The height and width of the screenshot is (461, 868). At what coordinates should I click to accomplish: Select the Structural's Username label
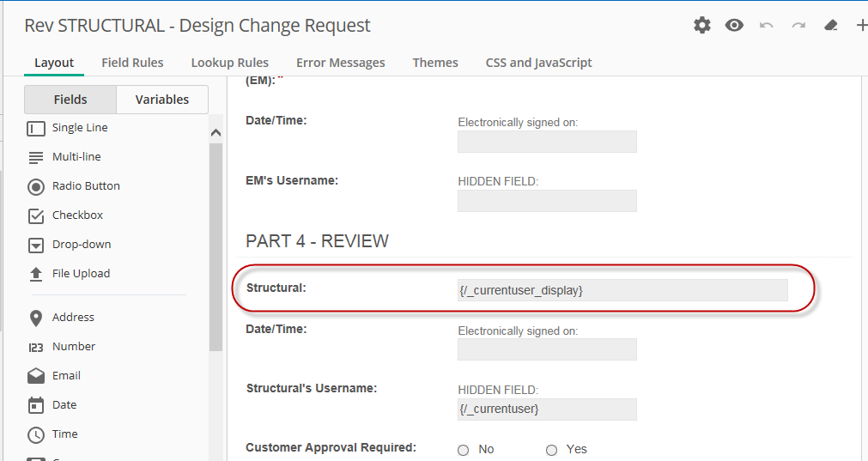pyautogui.click(x=312, y=388)
